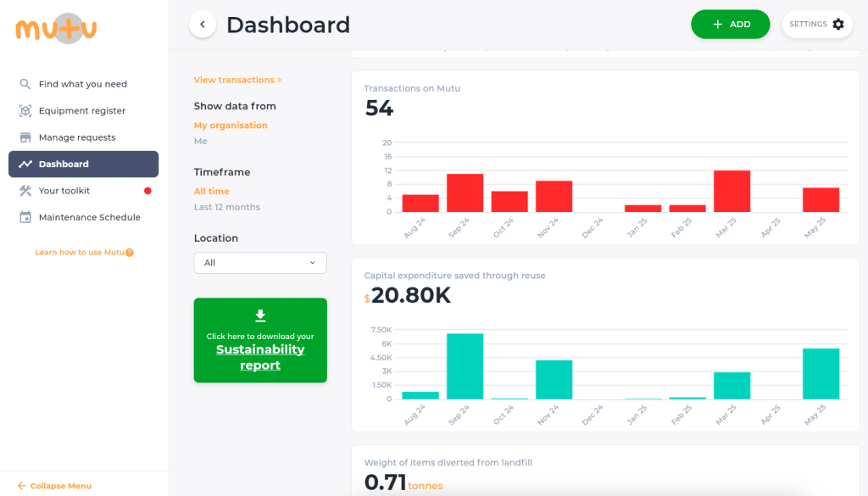868x496 pixels.
Task: Click the May 25 red transactions bar
Action: coord(821,200)
